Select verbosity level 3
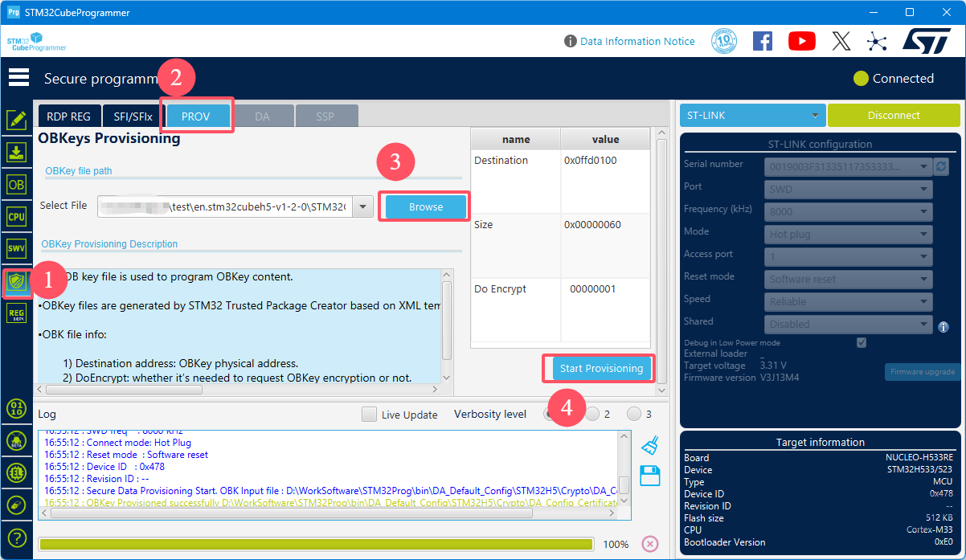 point(634,415)
